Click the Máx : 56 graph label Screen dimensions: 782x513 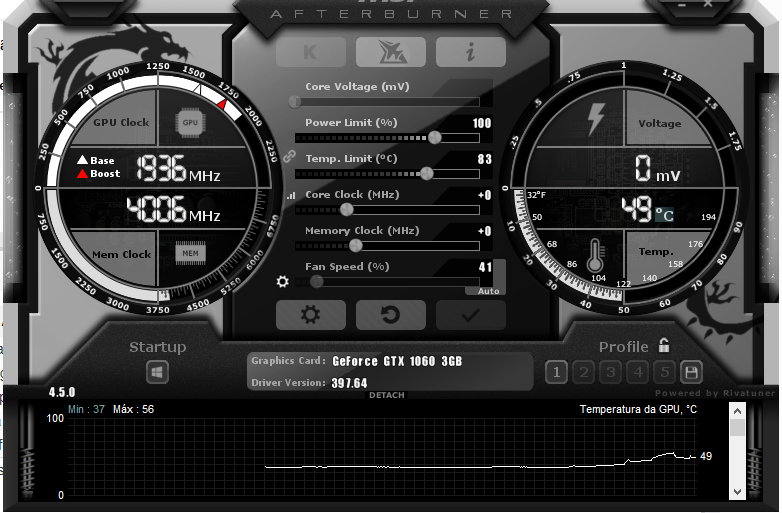click(133, 409)
